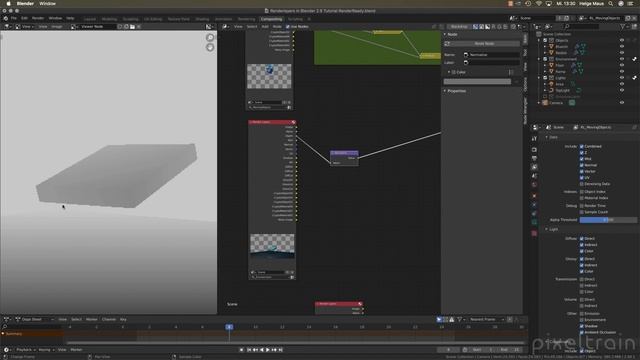This screenshot has width=640, height=360.
Task: Toggle the Normal pass checkbox
Action: tap(582, 165)
